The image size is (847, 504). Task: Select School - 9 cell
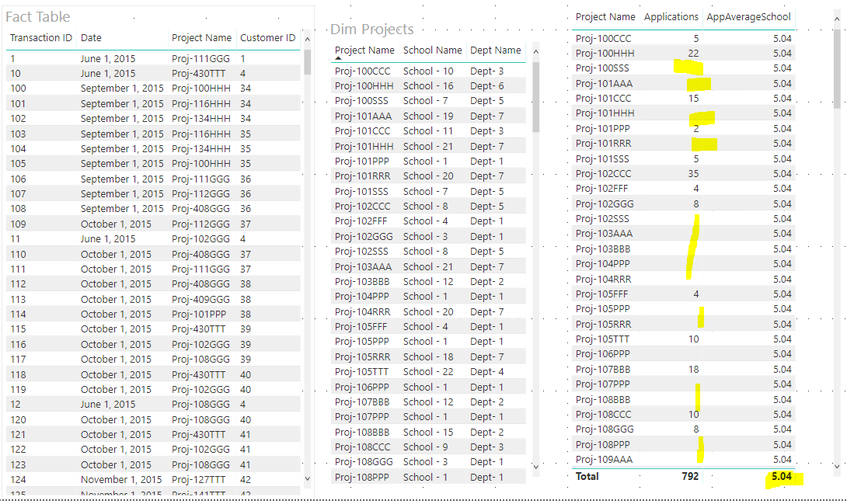pyautogui.click(x=425, y=447)
